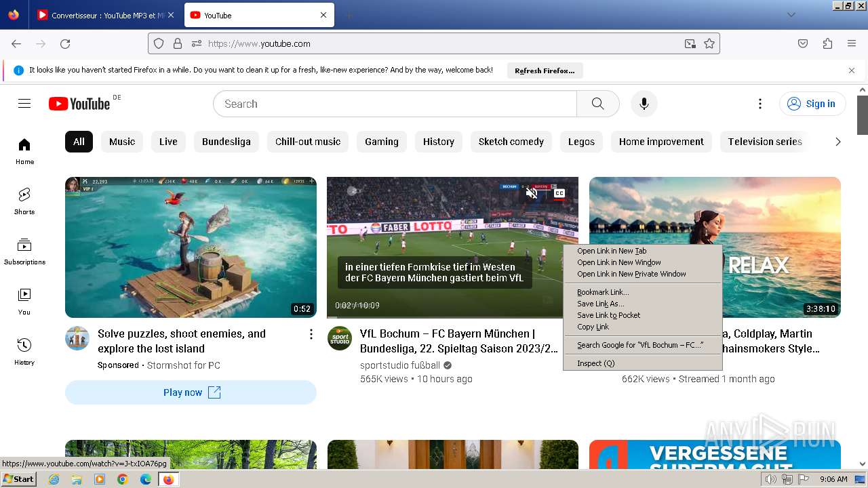This screenshot has width=868, height=488.
Task: Open Shorts from sidebar
Action: click(x=24, y=201)
